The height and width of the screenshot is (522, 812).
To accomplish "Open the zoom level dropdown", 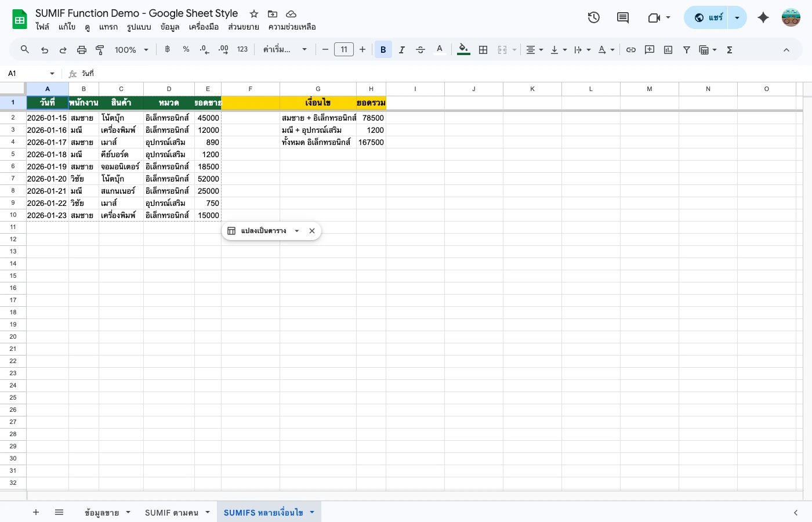I will click(132, 49).
